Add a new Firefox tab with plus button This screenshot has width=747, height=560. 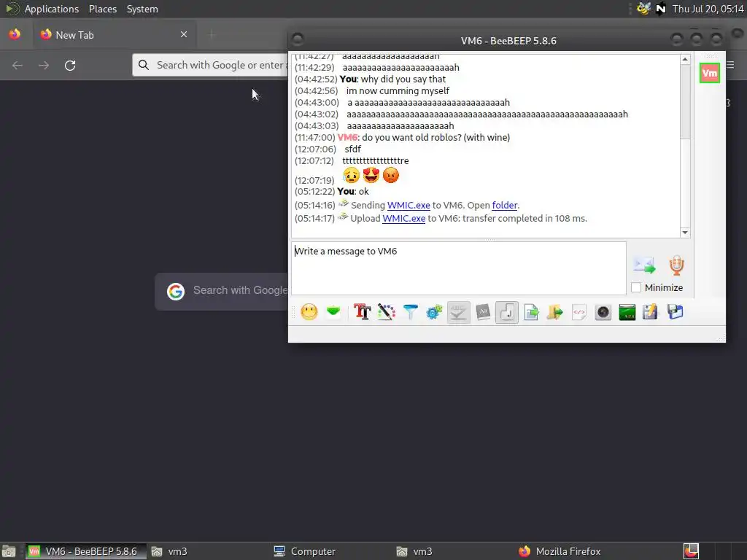pos(212,34)
